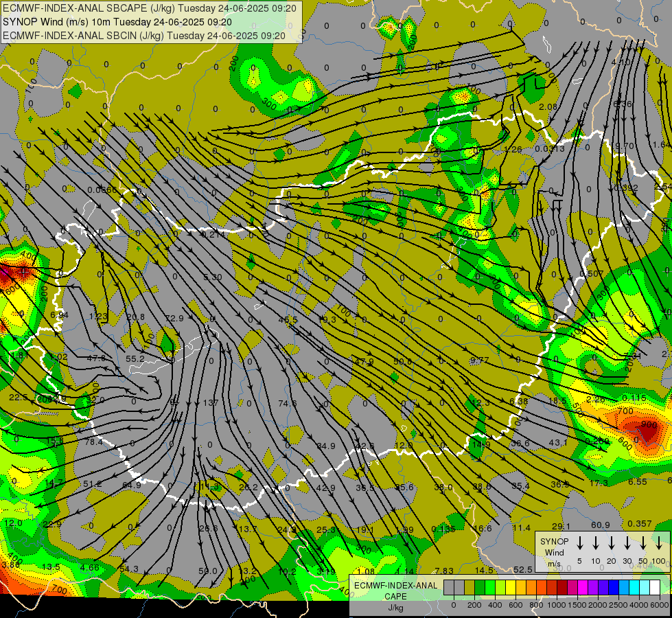Click the 55.2 value on the map
672x618 pixels.
tap(135, 358)
